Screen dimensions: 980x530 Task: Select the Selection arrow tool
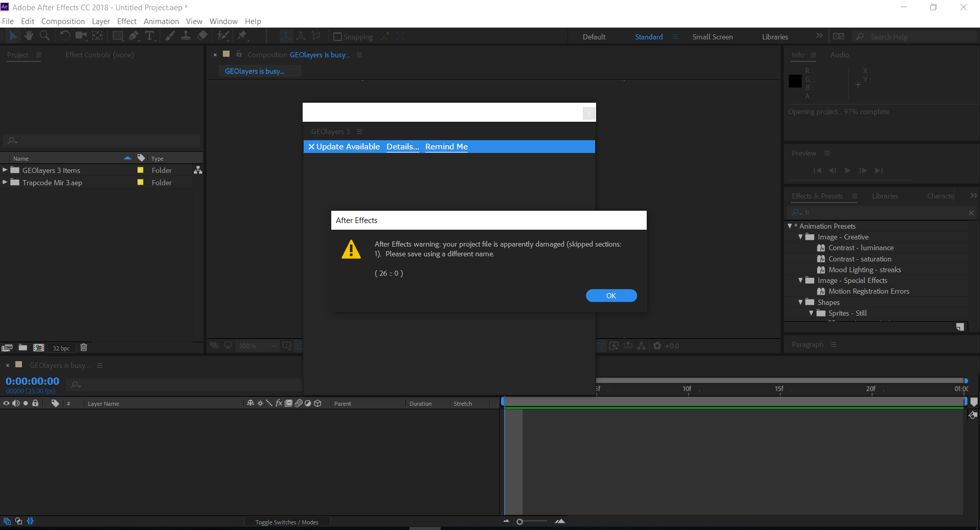point(13,36)
